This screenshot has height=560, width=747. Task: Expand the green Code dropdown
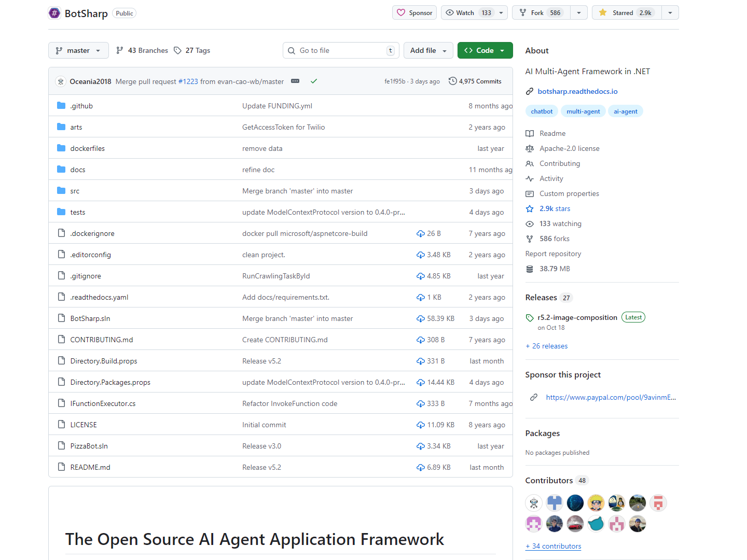(485, 50)
